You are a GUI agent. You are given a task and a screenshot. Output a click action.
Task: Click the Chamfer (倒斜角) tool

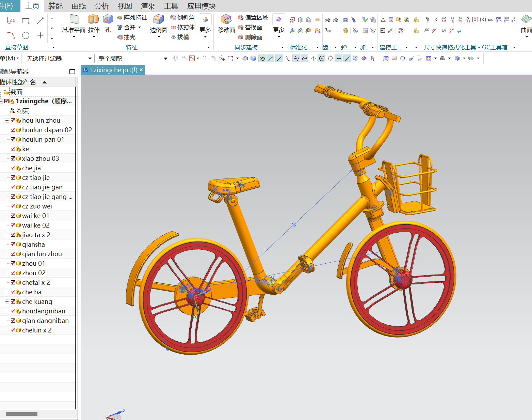pos(182,17)
